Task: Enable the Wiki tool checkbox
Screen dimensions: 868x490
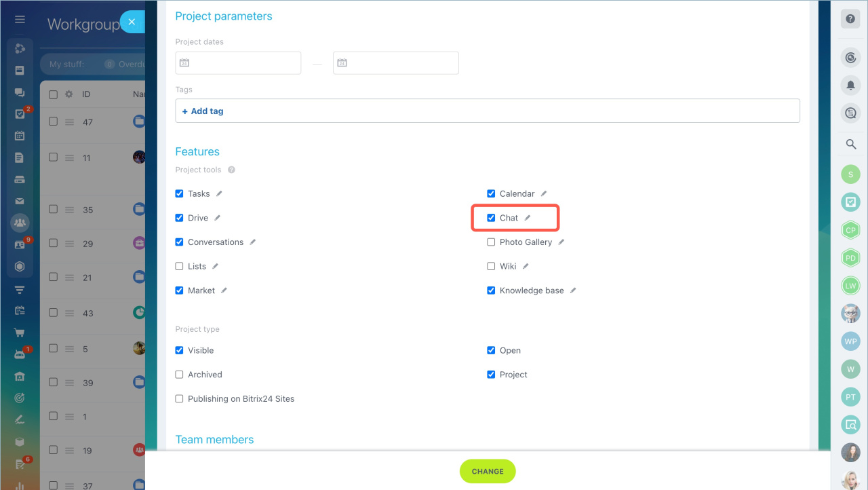Action: click(491, 266)
